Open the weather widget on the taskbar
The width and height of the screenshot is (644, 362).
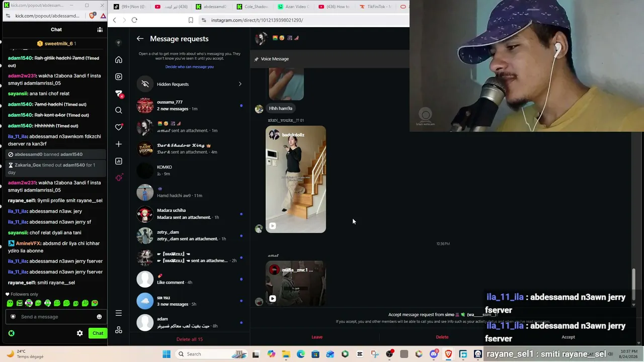pos(25,354)
